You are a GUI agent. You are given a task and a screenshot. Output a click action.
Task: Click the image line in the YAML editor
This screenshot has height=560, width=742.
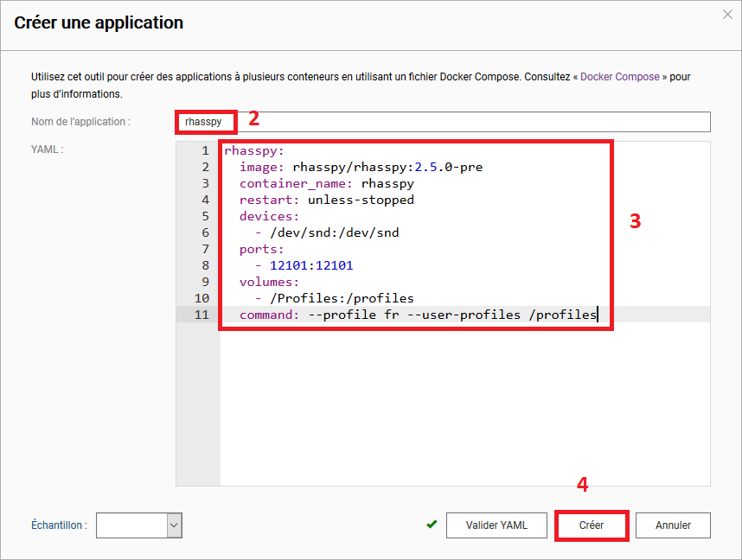click(x=361, y=167)
